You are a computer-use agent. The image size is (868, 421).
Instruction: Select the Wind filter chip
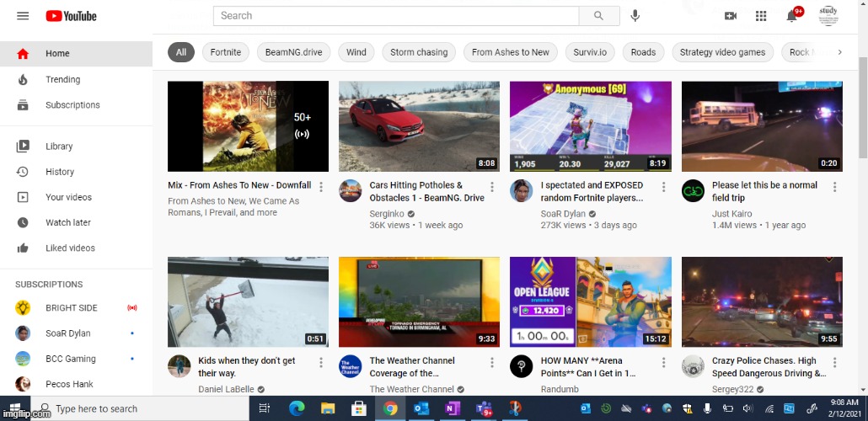point(356,52)
